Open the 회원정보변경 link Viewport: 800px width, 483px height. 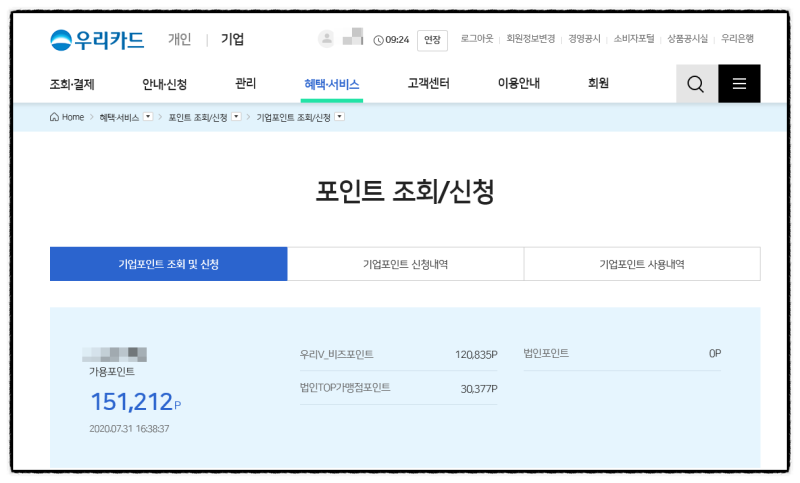tap(531, 39)
